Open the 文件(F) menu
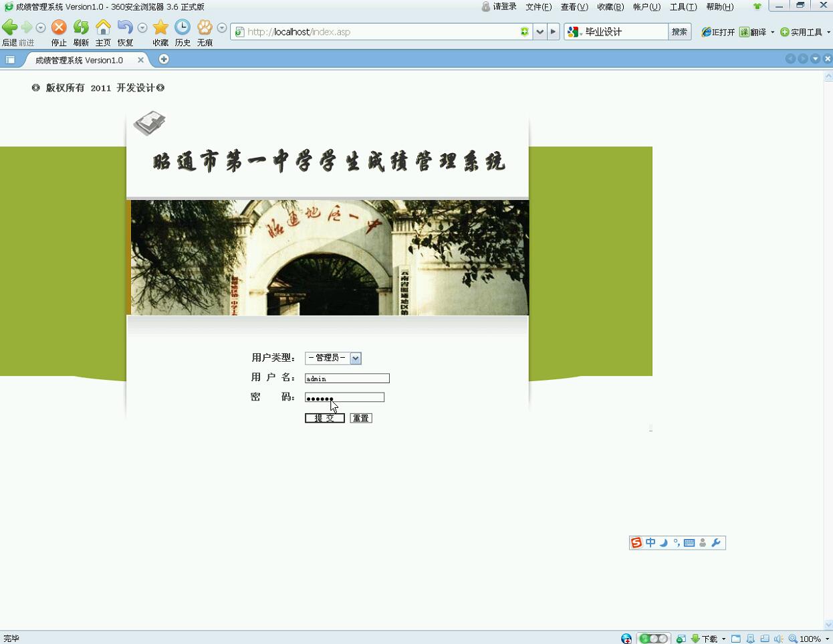 click(x=539, y=7)
